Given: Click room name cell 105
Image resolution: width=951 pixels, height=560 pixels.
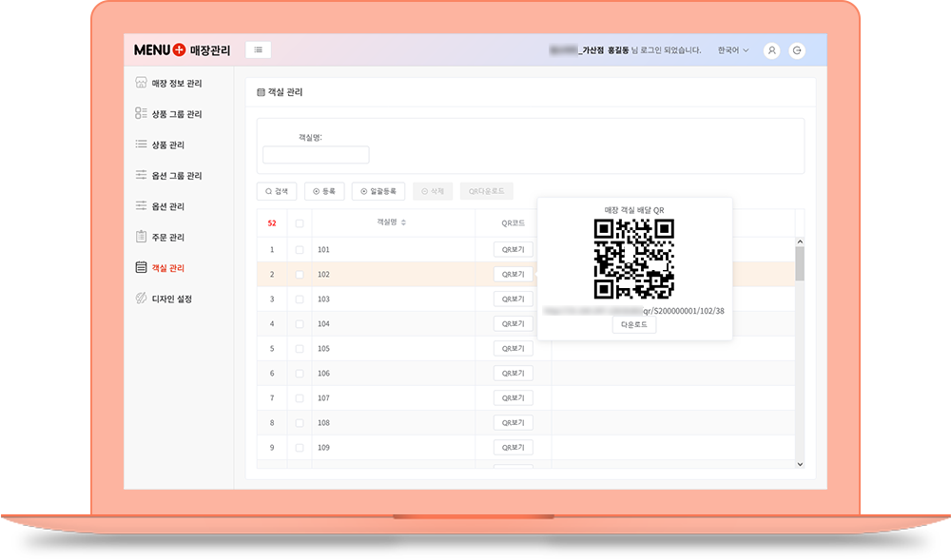Looking at the screenshot, I should (393, 349).
